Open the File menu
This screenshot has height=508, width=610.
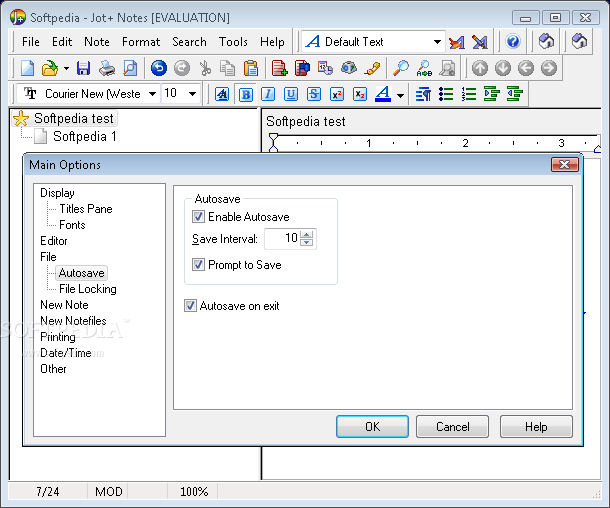31,42
